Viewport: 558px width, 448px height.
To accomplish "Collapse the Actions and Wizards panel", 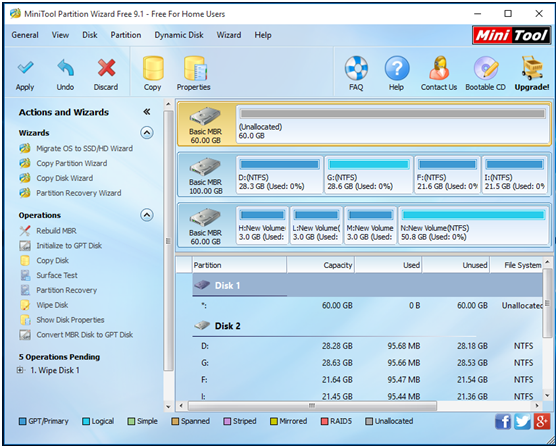I will click(147, 112).
